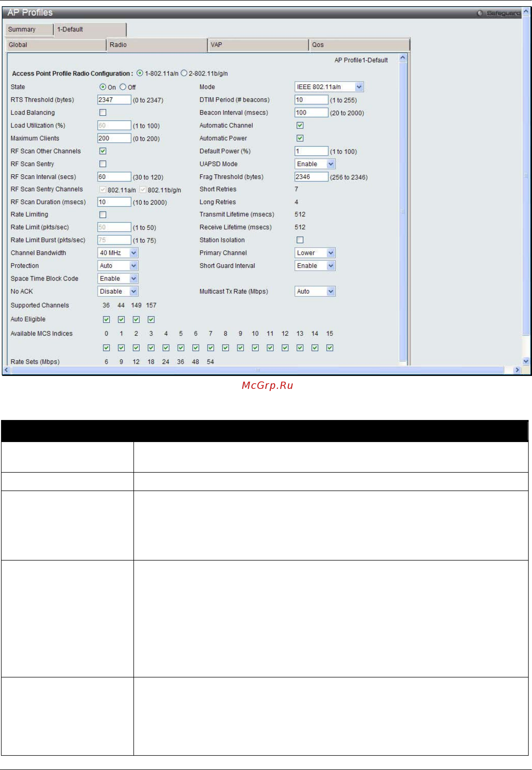Click the Beacon Interval input field

(x=311, y=112)
